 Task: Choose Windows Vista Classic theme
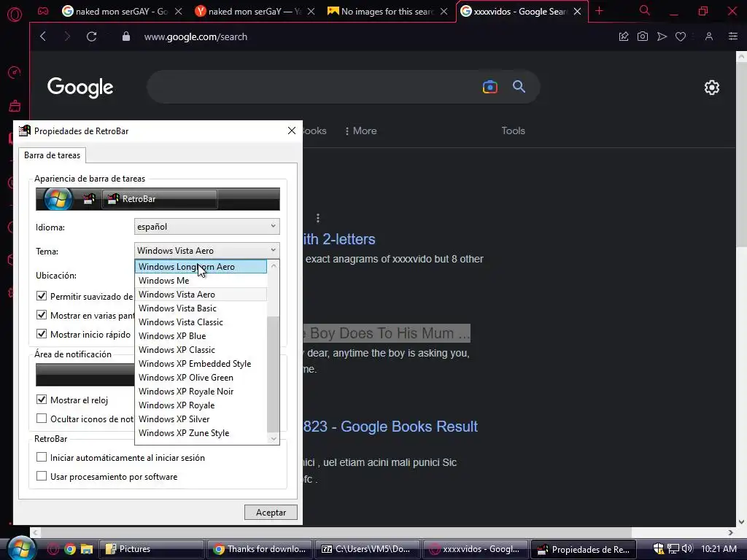pyautogui.click(x=201, y=322)
